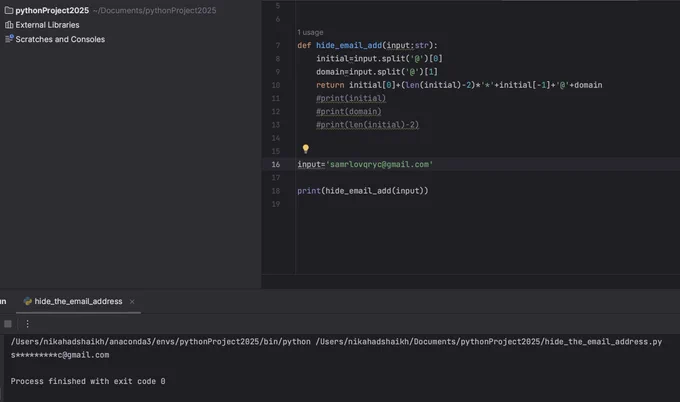Click line number 18 in gutter
The height and width of the screenshot is (402, 680).
[x=276, y=191]
